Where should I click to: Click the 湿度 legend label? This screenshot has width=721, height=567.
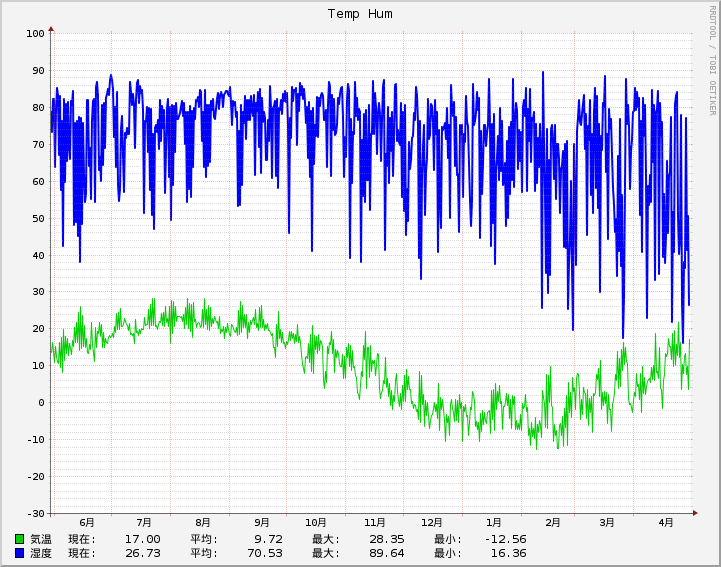pyautogui.click(x=41, y=553)
